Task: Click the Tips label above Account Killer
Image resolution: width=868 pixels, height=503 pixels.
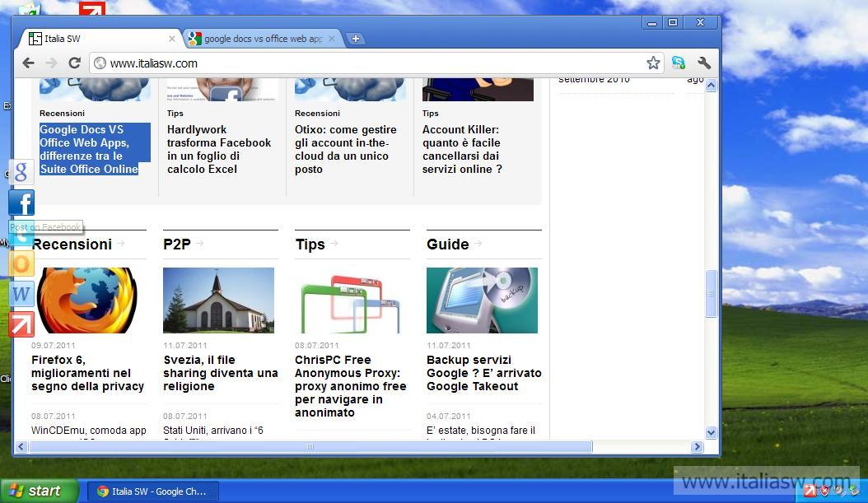Action: pyautogui.click(x=430, y=113)
